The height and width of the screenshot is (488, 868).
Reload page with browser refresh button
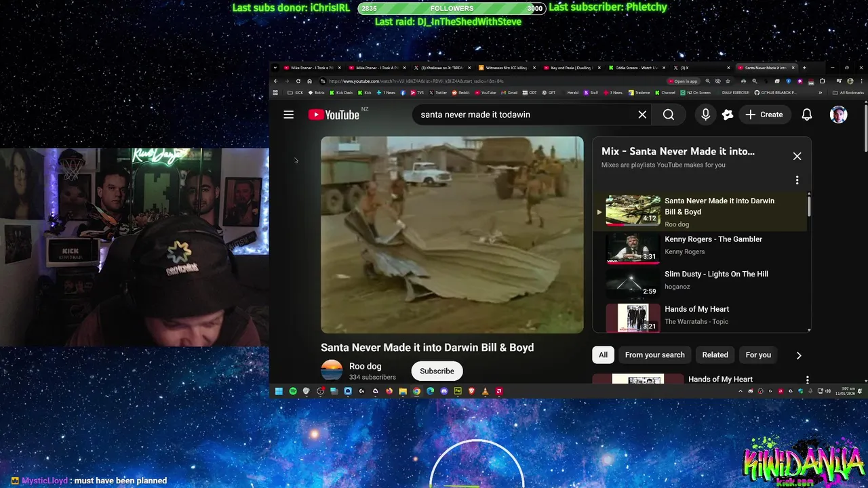[x=298, y=81]
